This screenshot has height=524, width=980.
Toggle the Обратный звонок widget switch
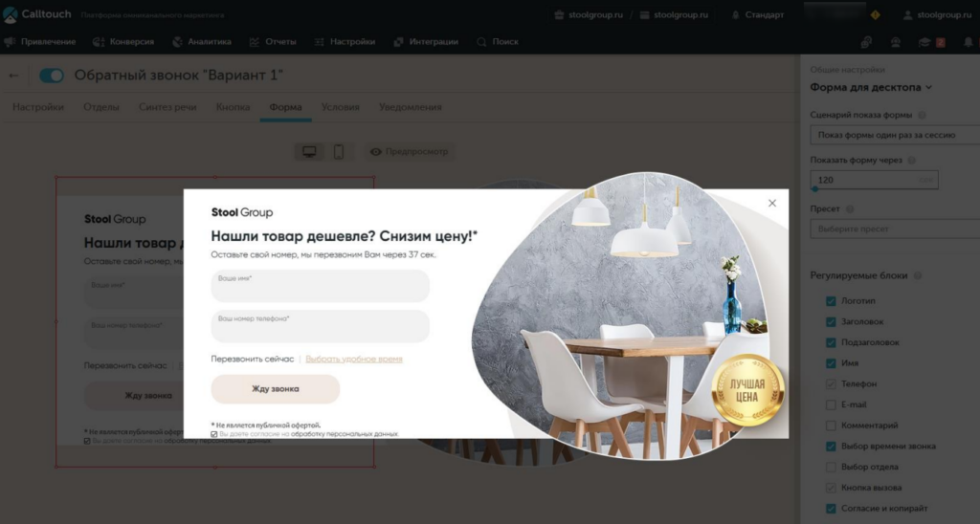52,76
